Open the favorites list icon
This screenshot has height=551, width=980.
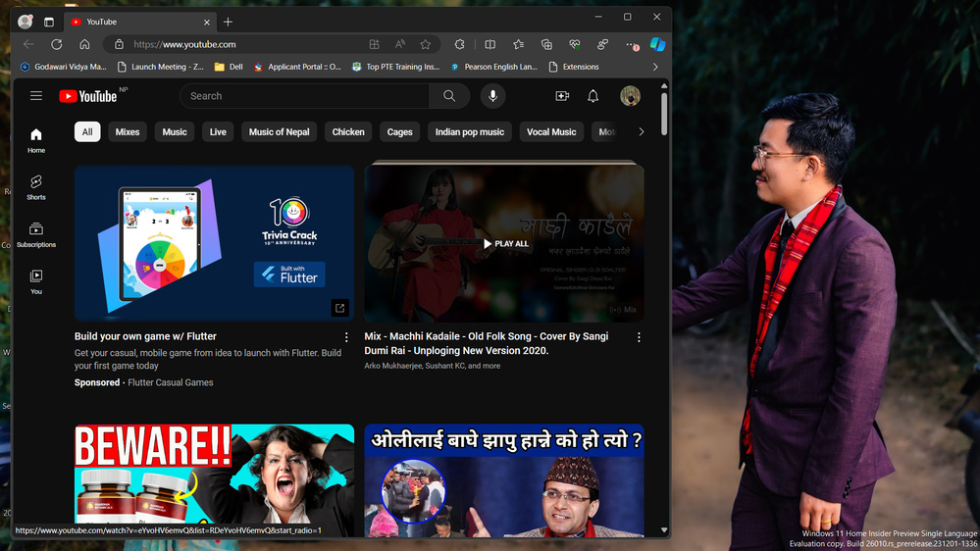click(518, 44)
